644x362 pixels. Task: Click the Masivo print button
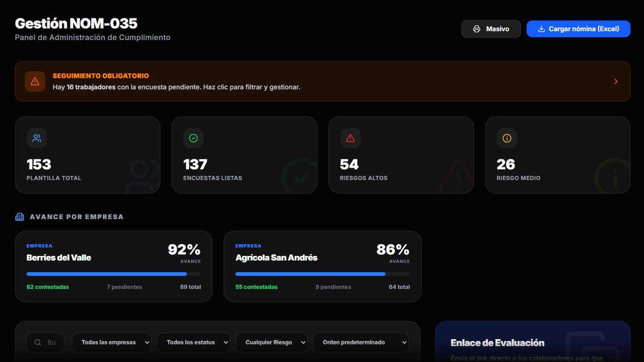pos(491,29)
